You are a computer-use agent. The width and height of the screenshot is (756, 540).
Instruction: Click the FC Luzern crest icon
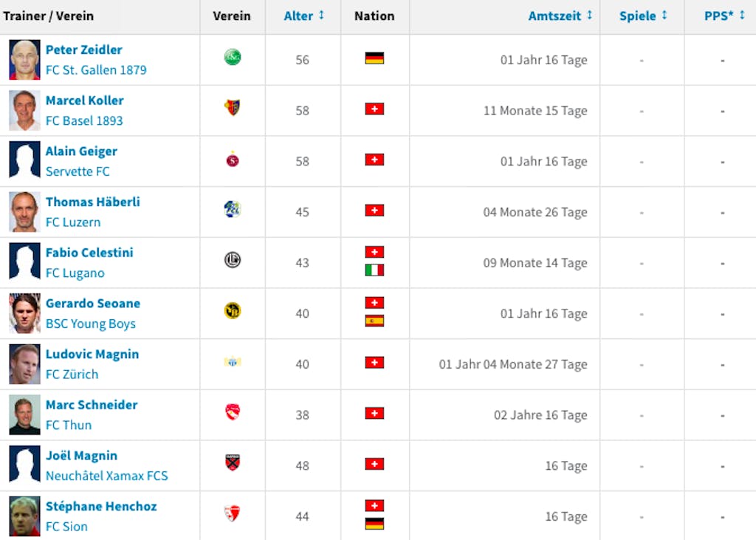tap(233, 210)
